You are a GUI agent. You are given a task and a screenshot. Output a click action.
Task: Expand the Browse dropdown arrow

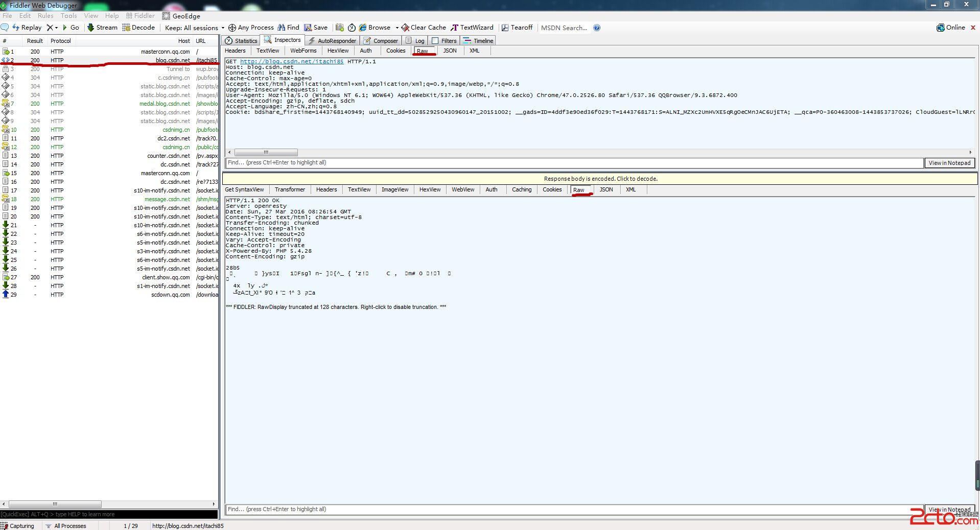click(396, 28)
